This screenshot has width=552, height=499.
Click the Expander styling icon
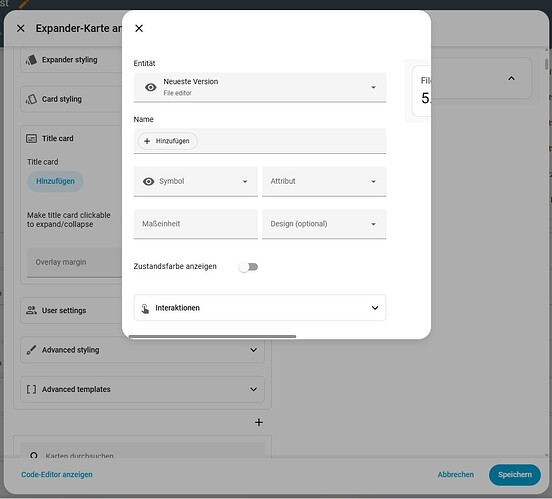[31, 60]
